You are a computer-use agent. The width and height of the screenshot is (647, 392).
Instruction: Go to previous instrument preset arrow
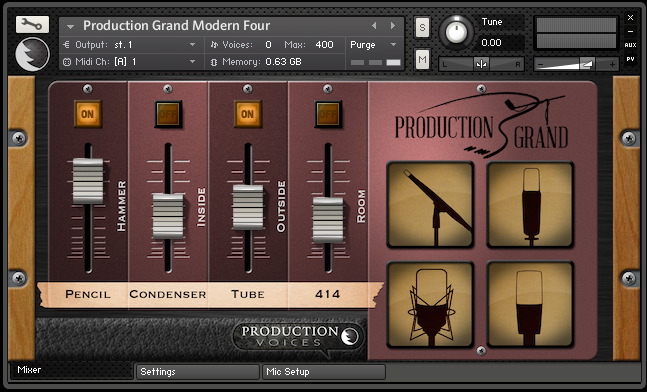[x=374, y=26]
